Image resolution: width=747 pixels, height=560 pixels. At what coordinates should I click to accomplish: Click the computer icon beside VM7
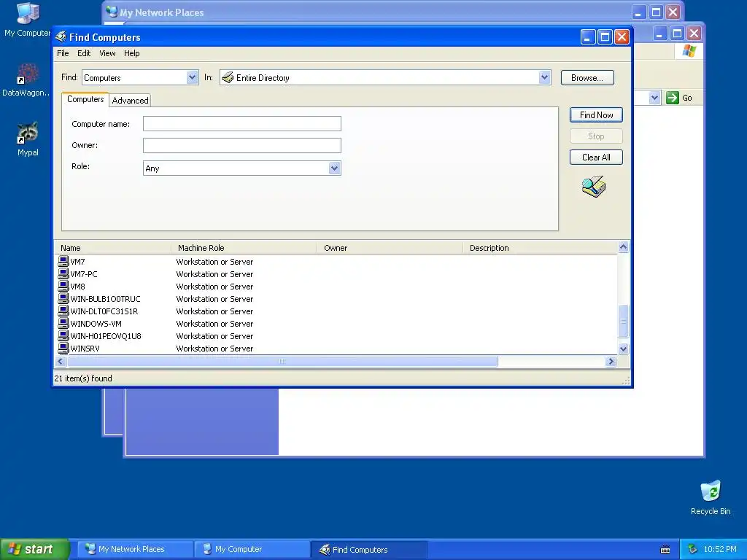point(63,261)
